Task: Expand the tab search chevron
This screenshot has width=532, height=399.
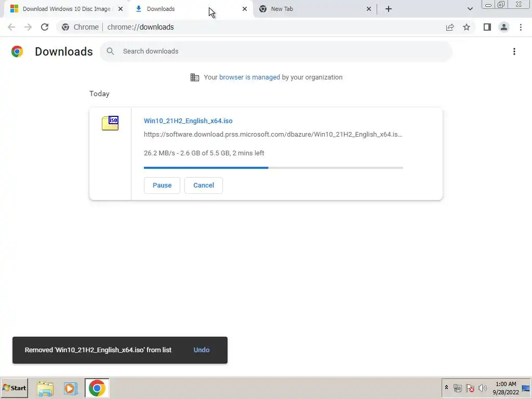Action: click(x=470, y=9)
